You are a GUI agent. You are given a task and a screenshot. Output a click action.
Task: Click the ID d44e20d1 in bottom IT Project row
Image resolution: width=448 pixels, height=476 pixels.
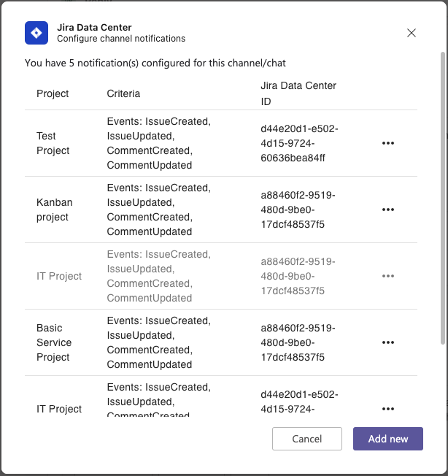(299, 402)
